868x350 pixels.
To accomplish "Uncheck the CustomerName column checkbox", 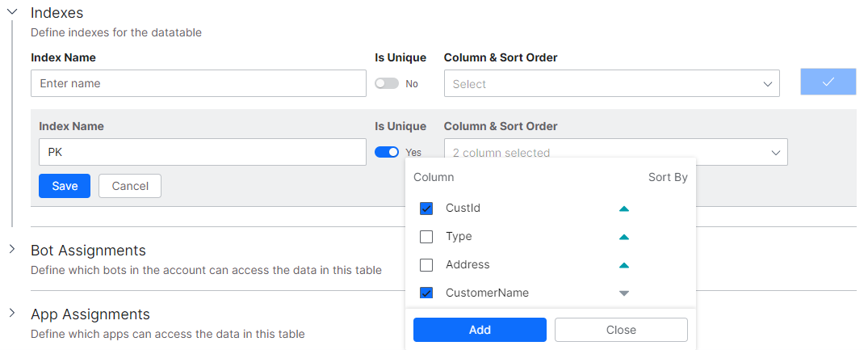I will tap(426, 293).
